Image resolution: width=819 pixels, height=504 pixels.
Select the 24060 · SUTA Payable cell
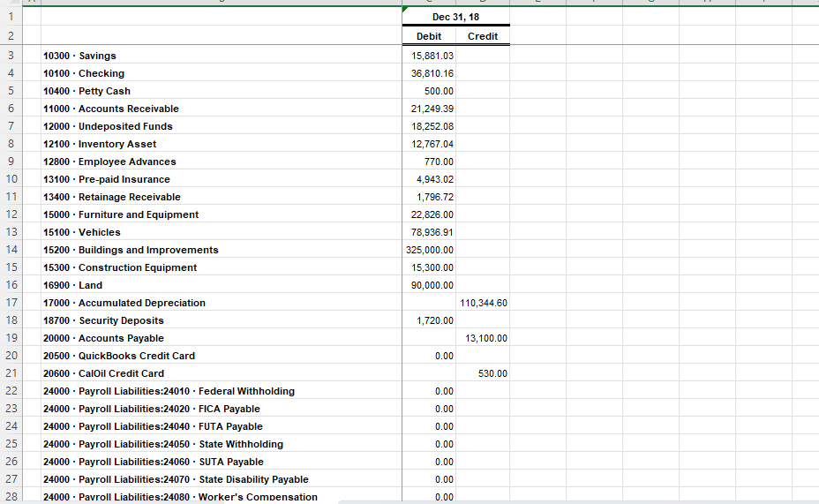click(x=222, y=462)
